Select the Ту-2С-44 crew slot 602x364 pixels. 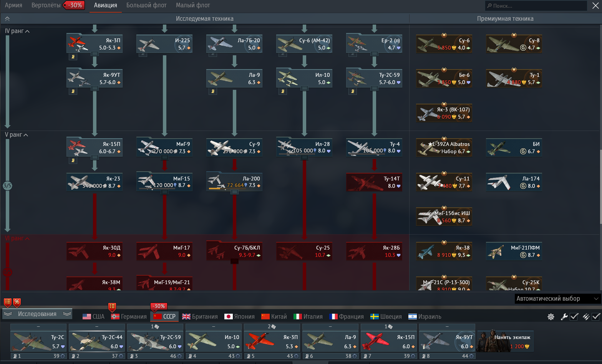coord(97,341)
